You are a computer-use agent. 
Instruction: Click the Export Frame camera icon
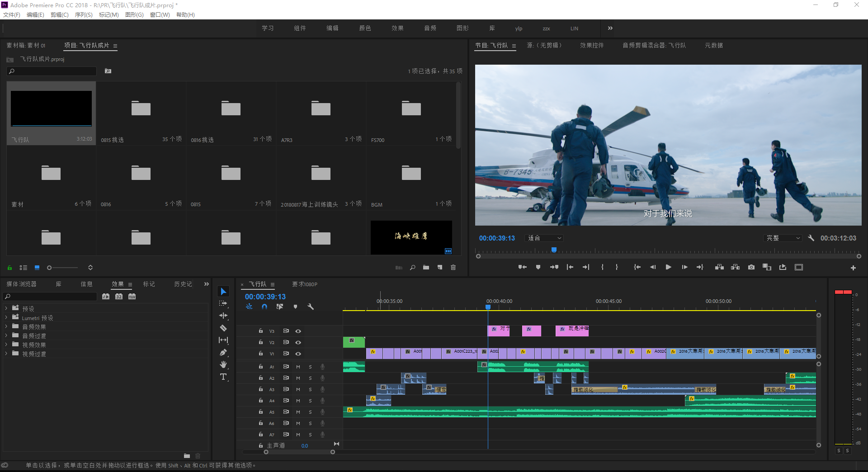751,267
